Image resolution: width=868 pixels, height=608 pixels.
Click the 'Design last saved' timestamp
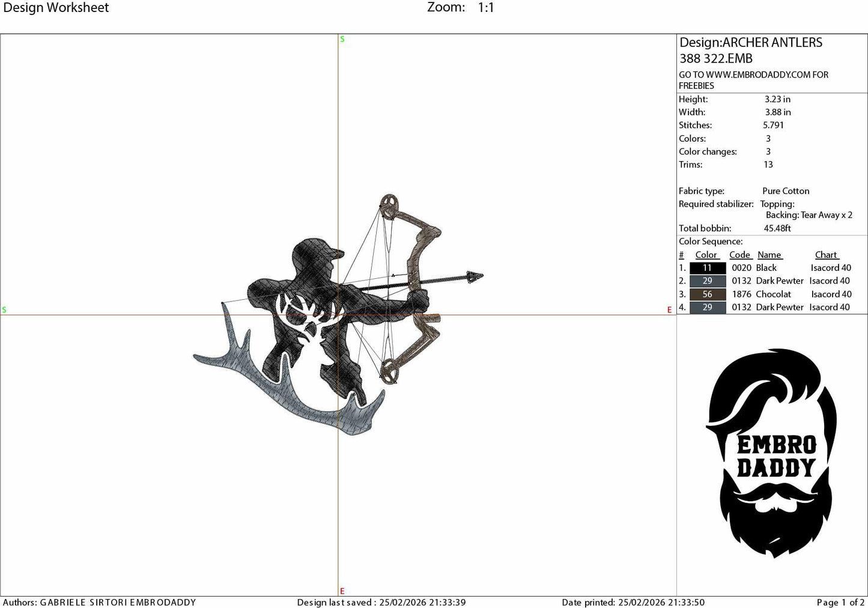tap(381, 602)
